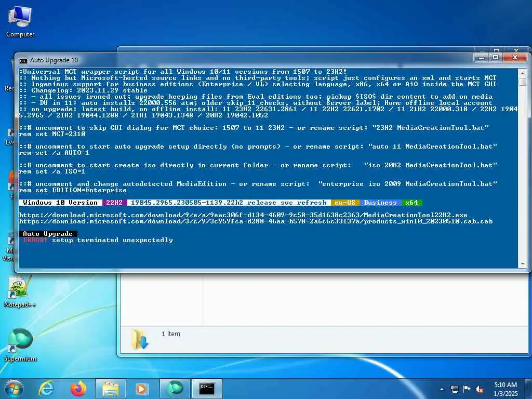
Task: Click the folder icon in Explorer details pane
Action: (x=140, y=339)
